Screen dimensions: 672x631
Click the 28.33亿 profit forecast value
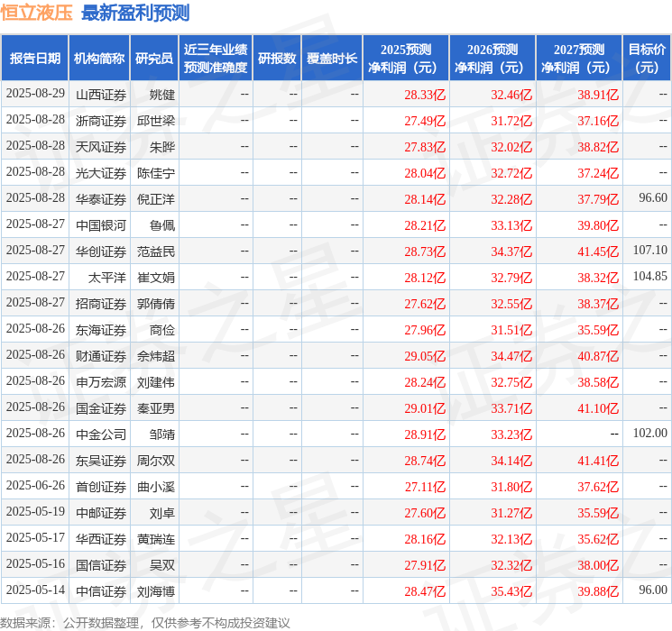point(425,95)
